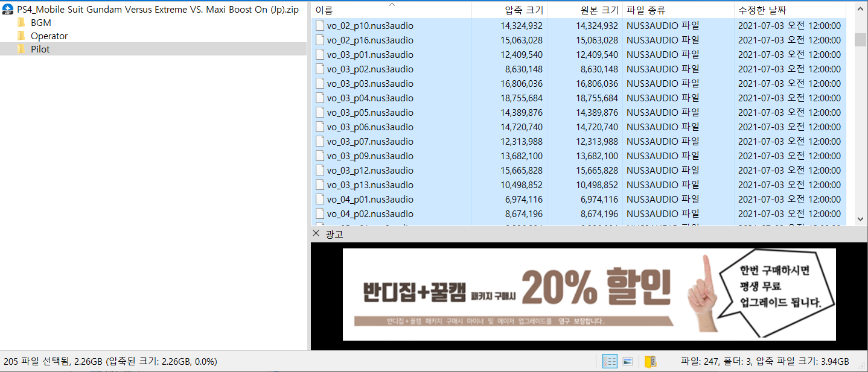The image size is (868, 372).
Task: Select file vo_04_p02.nus3audio
Action: tap(369, 214)
